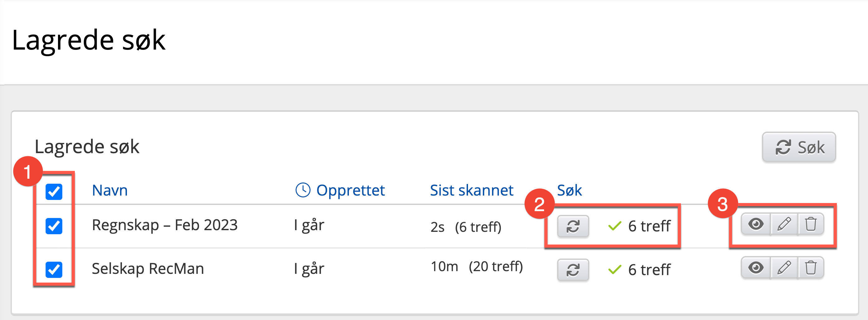
Task: Delete the Selskap RecMan saved search
Action: 811,268
